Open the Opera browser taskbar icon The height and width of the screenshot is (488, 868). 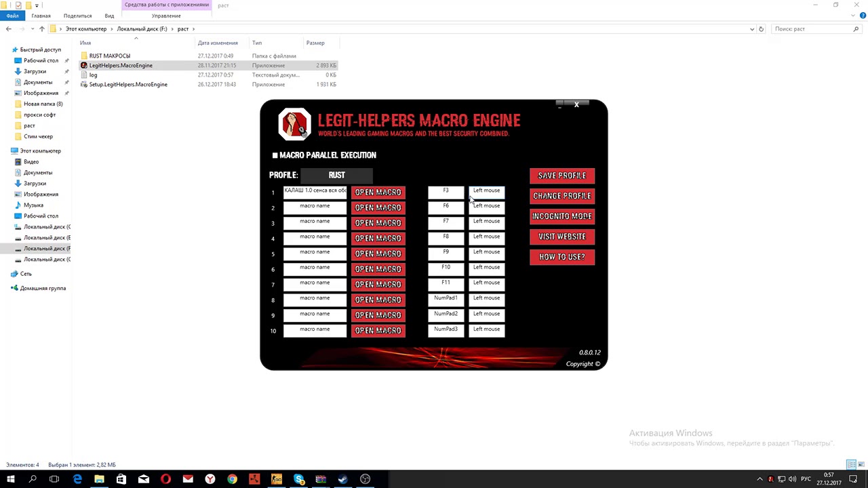(165, 479)
